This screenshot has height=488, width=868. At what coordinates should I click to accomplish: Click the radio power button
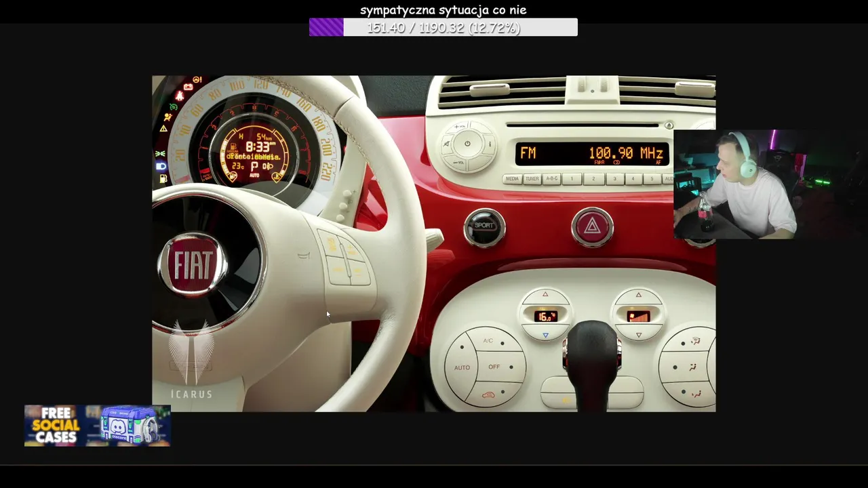(x=467, y=144)
